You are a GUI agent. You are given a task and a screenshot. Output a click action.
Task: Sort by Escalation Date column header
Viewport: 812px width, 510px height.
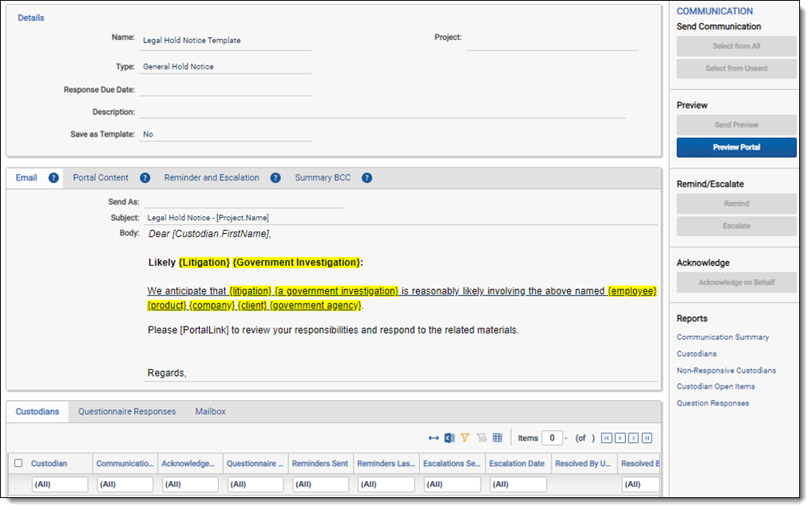pyautogui.click(x=517, y=464)
